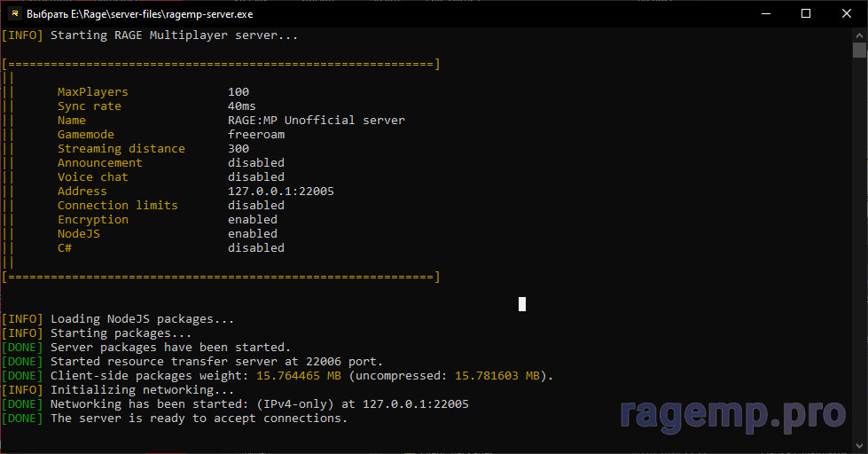The image size is (868, 454).
Task: Close the ragemp-server.exe window
Action: (846, 14)
